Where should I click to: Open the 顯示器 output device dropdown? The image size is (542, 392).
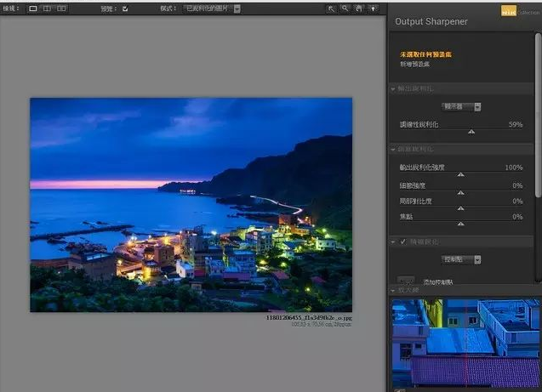point(462,106)
